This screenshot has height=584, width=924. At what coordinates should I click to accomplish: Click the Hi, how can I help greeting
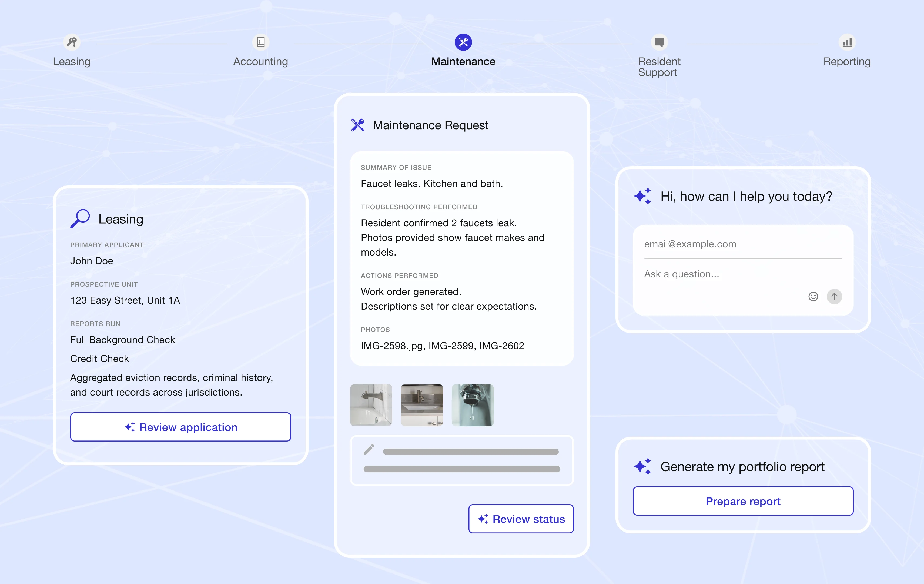746,196
